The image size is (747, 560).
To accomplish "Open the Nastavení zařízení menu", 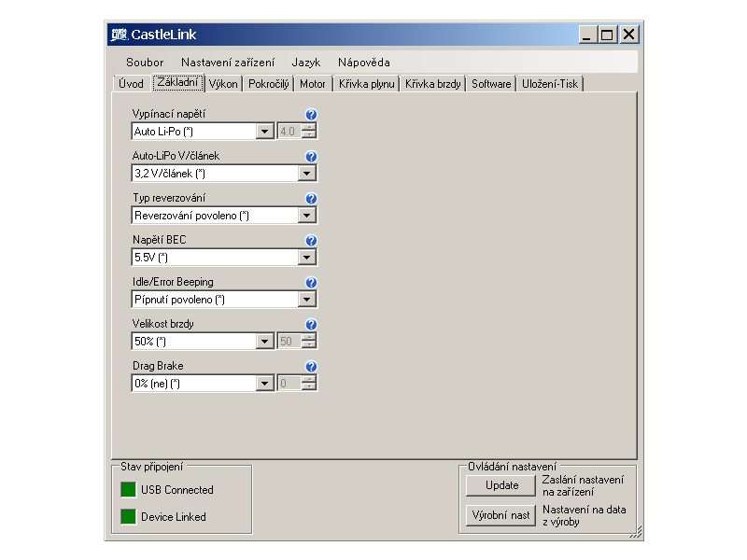I will [x=228, y=63].
